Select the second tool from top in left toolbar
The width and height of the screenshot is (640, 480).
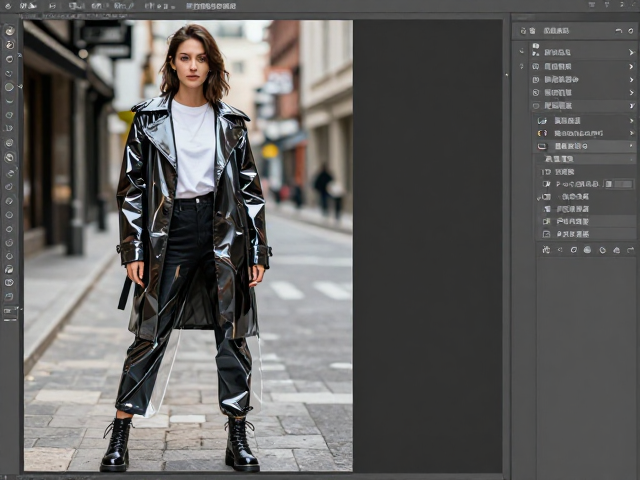(x=9, y=45)
